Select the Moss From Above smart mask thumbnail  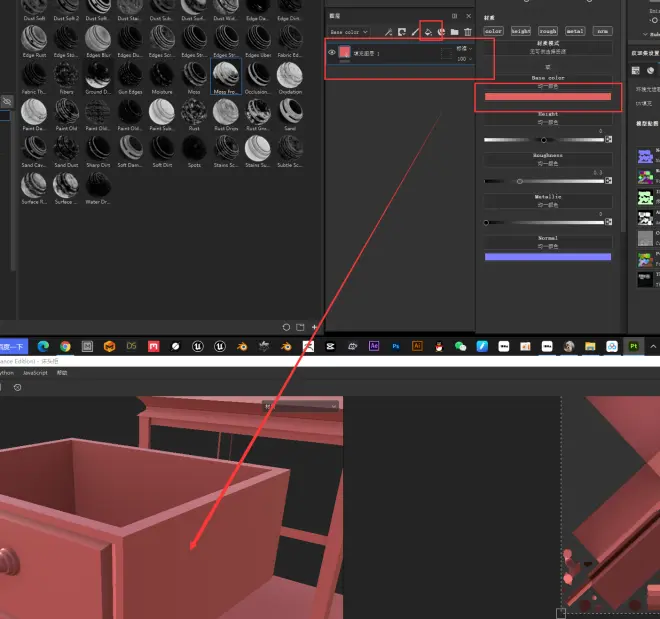click(x=226, y=77)
